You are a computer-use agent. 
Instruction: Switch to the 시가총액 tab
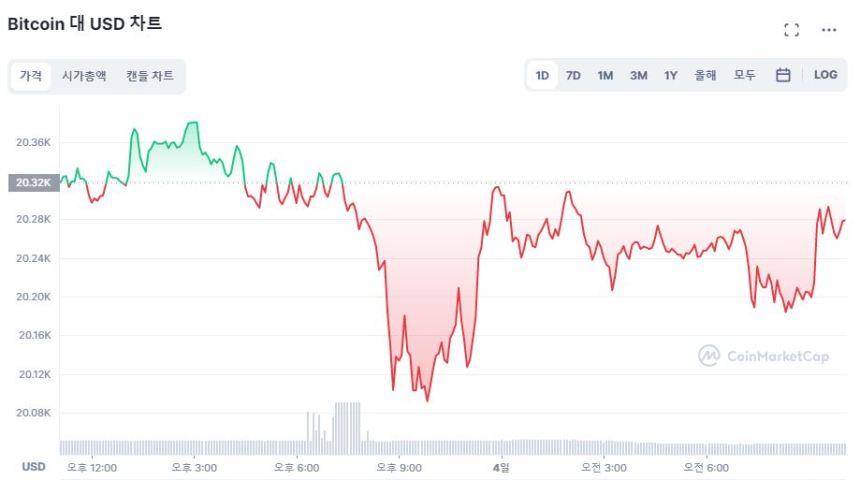pyautogui.click(x=84, y=76)
